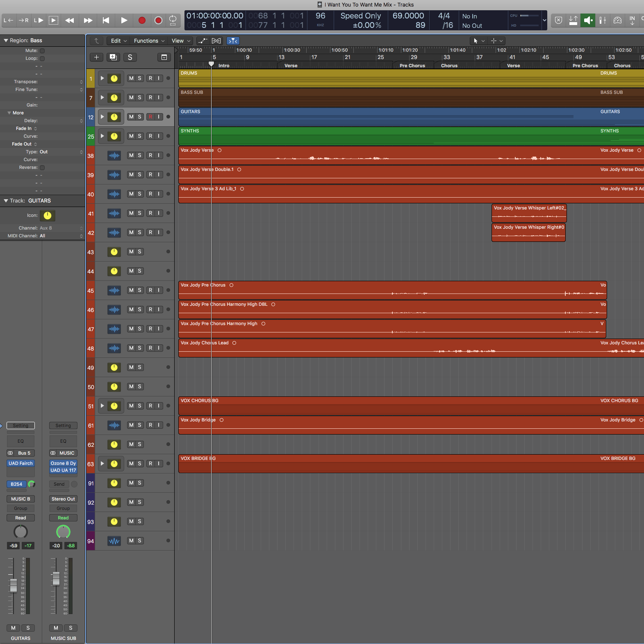Click the Duplicate Track button
Image resolution: width=644 pixels, height=644 pixels.
point(113,57)
